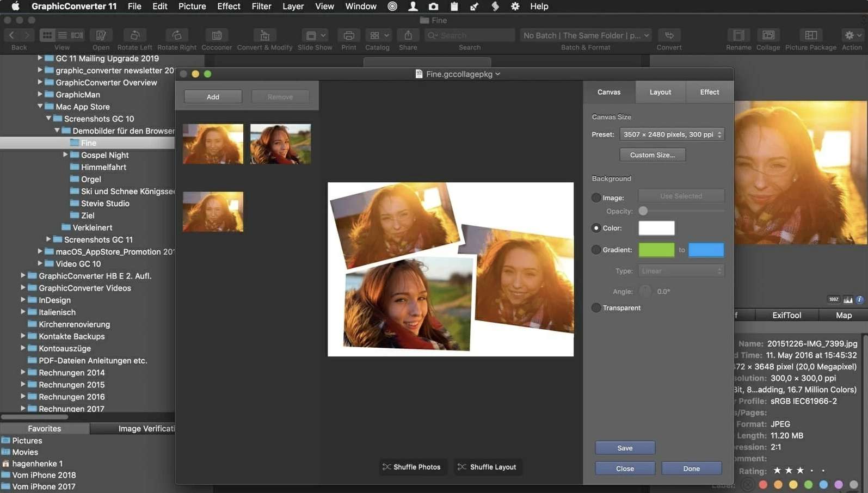Click the Rotate Left toolbar icon

134,35
